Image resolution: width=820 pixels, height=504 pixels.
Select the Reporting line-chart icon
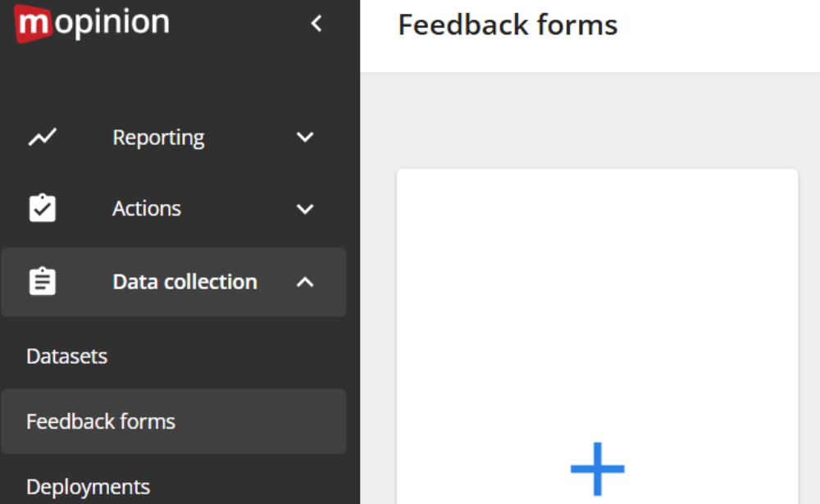(42, 137)
